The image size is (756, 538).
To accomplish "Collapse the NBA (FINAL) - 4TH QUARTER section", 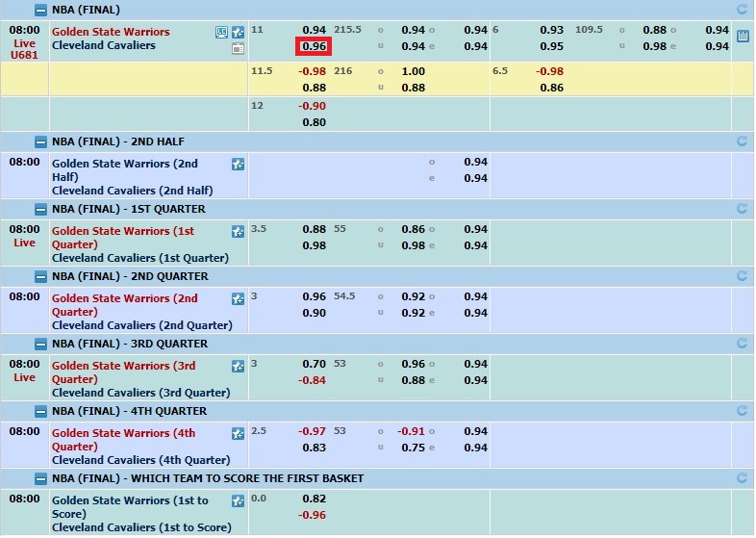I will [41, 412].
